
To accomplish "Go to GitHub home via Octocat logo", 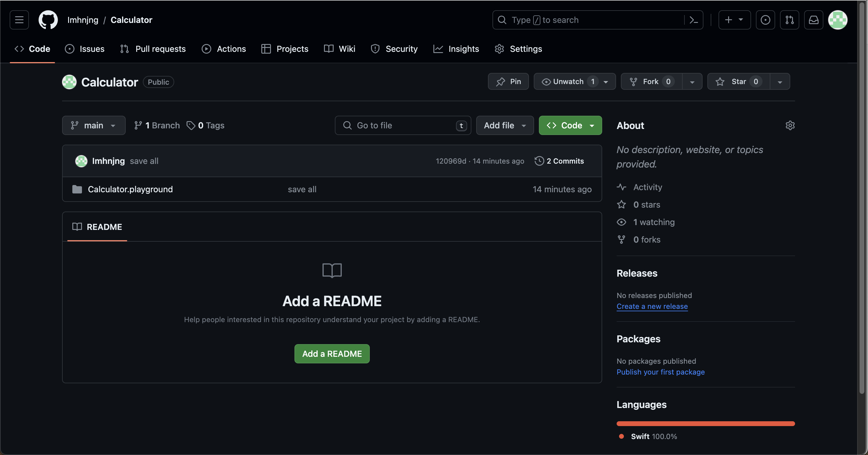I will [x=48, y=20].
